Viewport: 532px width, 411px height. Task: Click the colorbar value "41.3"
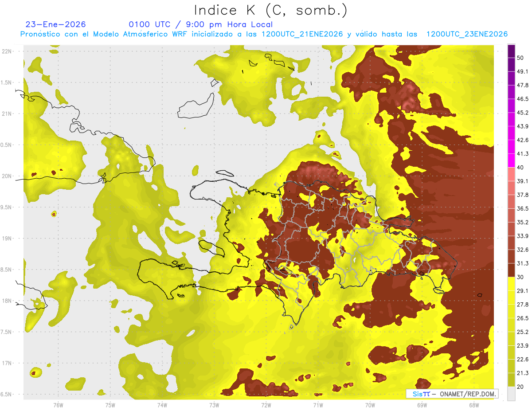click(523, 154)
